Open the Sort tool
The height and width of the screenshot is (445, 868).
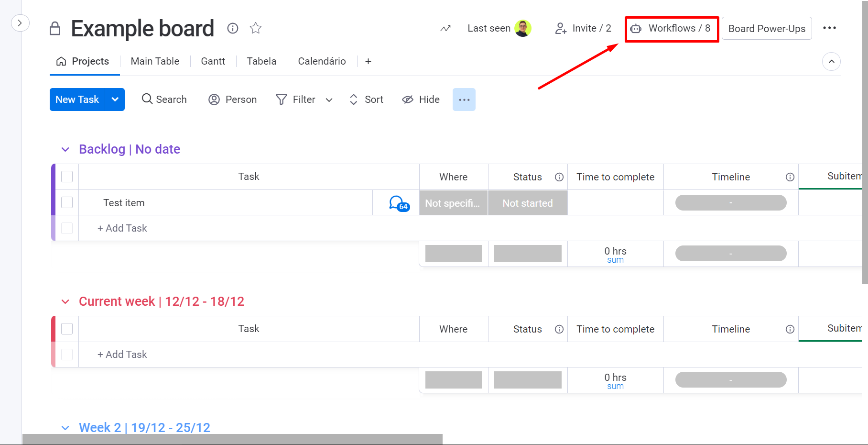click(367, 100)
